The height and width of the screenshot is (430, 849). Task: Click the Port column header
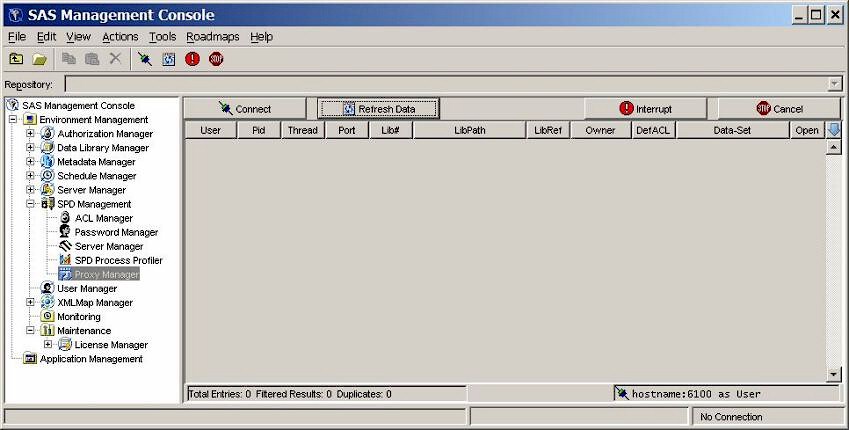347,131
